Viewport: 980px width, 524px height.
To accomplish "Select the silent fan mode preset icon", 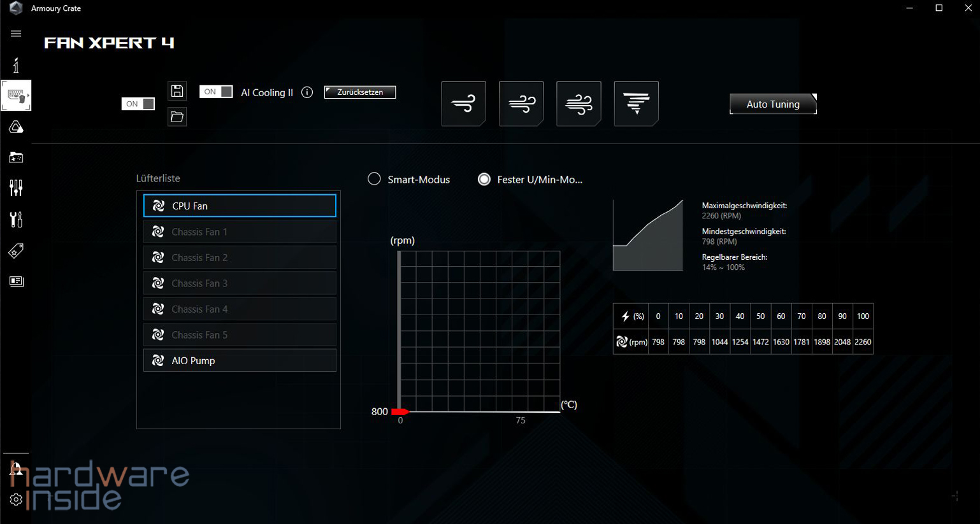I will click(463, 104).
